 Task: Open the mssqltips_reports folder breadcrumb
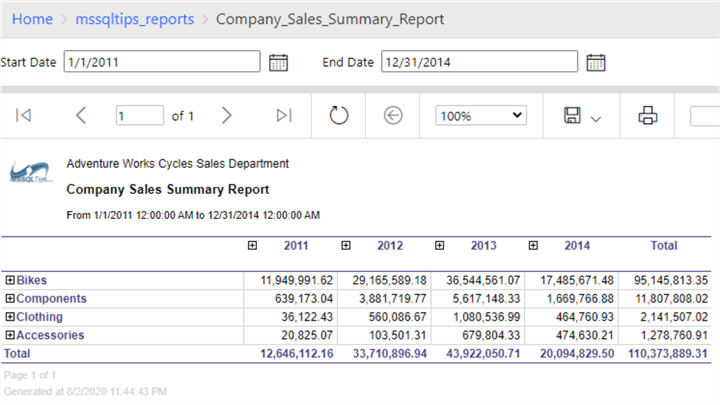(135, 19)
